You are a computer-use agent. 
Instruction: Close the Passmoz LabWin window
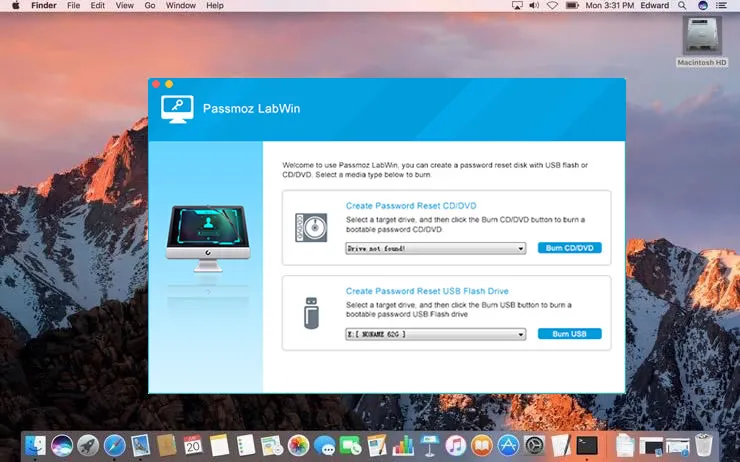click(x=156, y=84)
